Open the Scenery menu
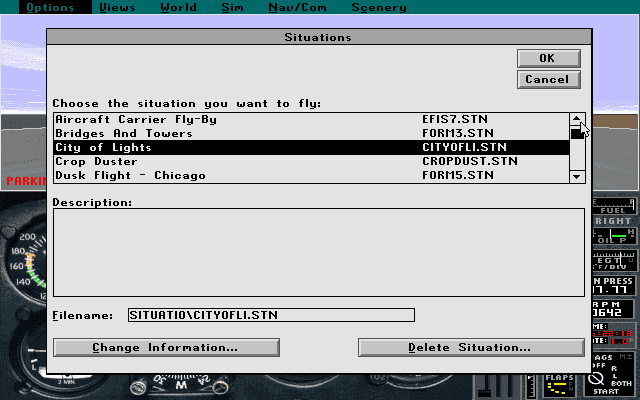This screenshot has height=400, width=640. click(x=378, y=7)
